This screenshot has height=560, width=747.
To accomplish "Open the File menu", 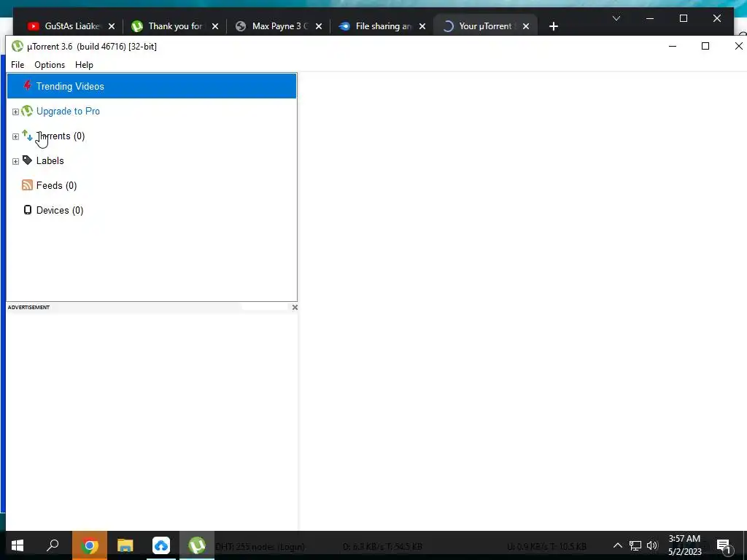I will coord(18,65).
